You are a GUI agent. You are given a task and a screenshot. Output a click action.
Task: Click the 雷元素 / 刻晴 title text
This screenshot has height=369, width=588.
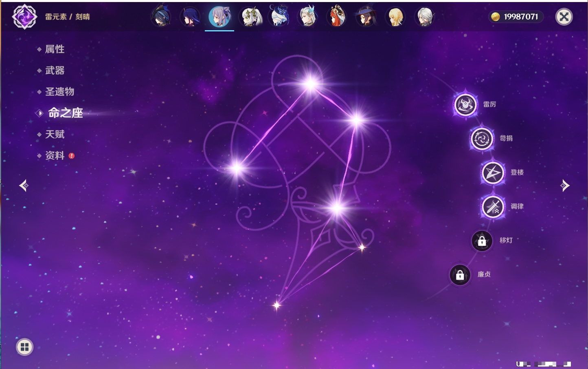(x=68, y=17)
